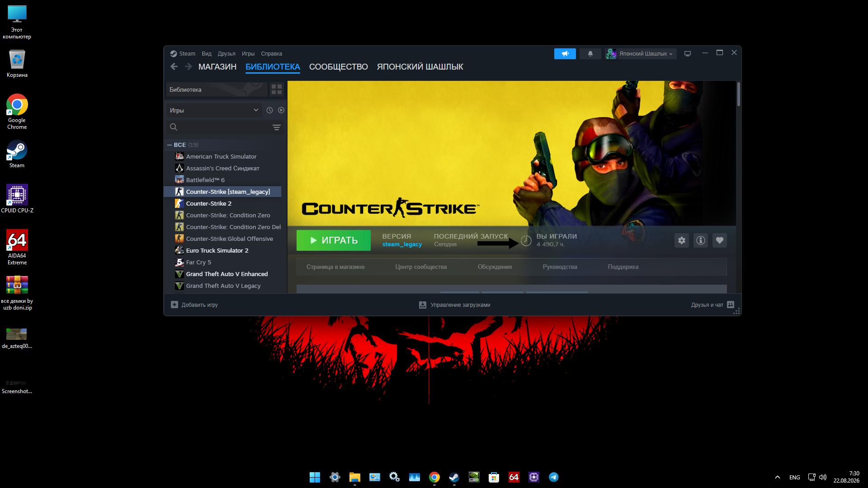Switch to the МАГАЗИН tab
This screenshot has width=868, height=488.
click(x=217, y=67)
